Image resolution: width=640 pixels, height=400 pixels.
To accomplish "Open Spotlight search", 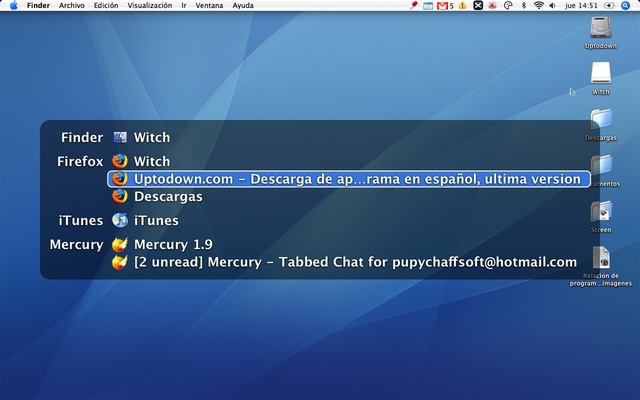I will point(625,5).
